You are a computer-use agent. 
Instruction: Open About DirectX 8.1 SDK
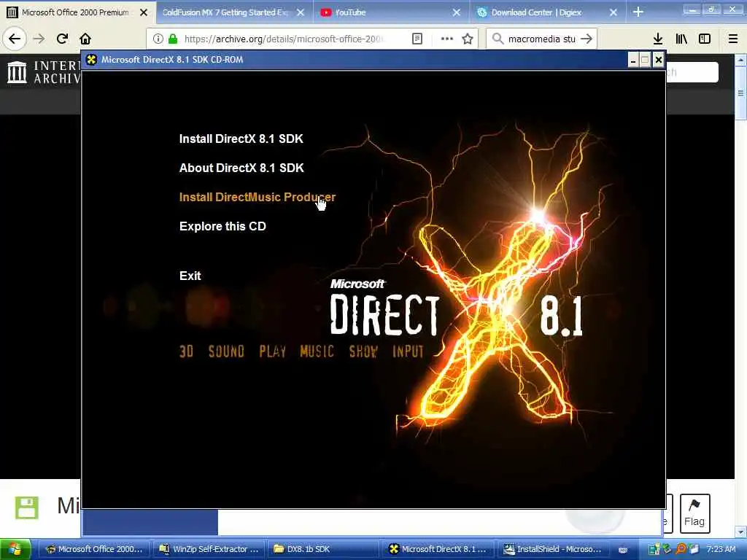(241, 168)
